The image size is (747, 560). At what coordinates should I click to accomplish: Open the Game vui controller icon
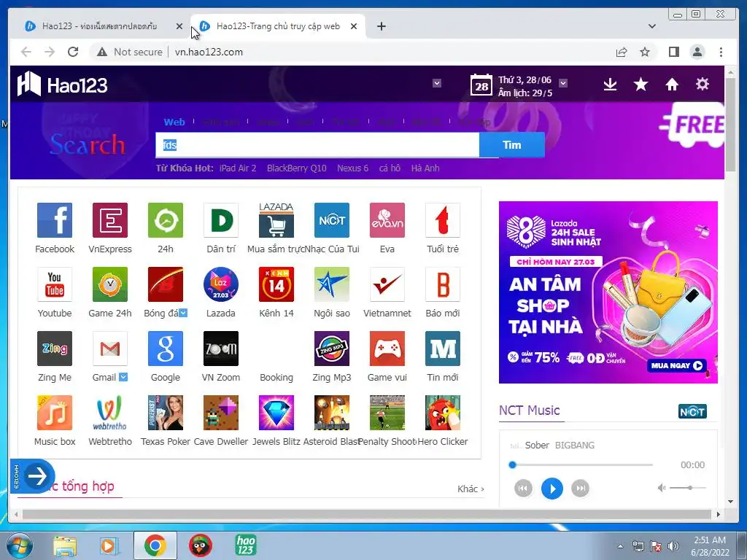[x=387, y=349]
